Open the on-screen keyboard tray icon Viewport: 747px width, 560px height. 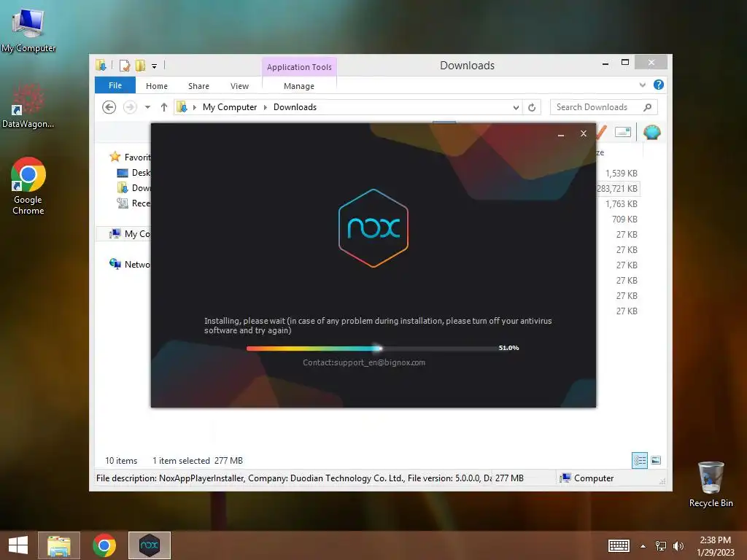pyautogui.click(x=619, y=545)
